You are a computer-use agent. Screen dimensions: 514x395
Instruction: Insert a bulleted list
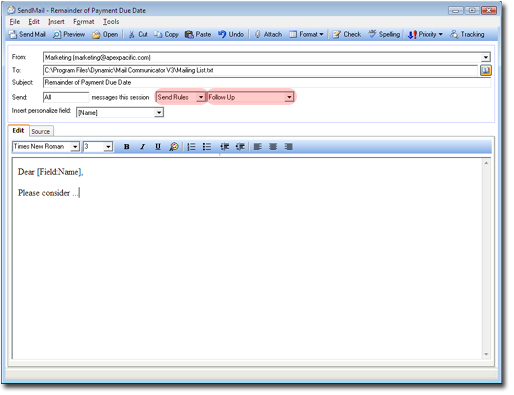[207, 147]
